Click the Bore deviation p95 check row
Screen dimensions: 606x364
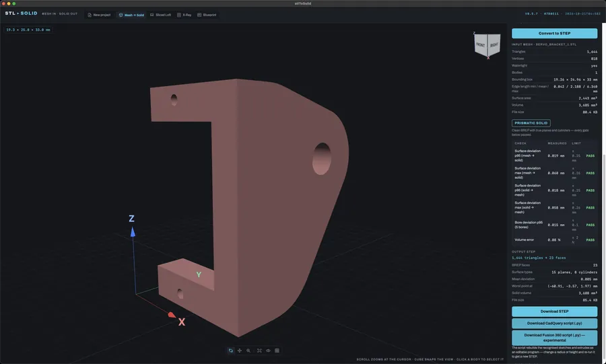coord(554,225)
